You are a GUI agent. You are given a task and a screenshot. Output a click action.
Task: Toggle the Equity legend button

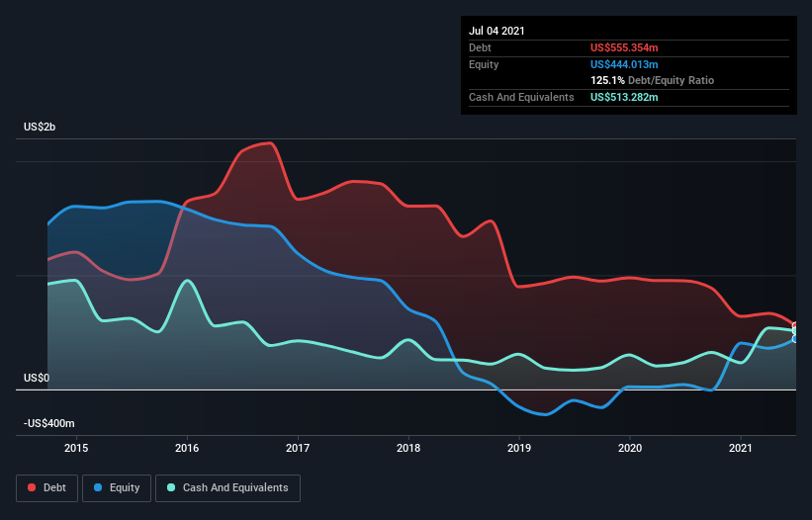(117, 488)
